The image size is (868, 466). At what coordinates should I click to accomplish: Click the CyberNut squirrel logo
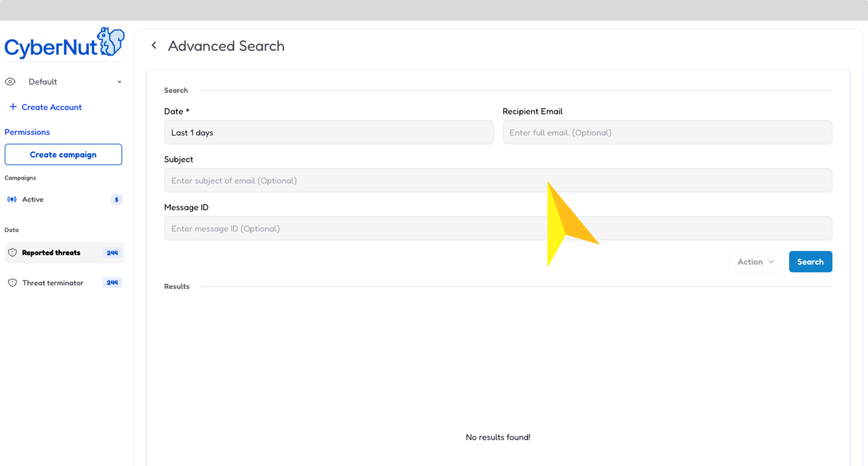pyautogui.click(x=111, y=42)
